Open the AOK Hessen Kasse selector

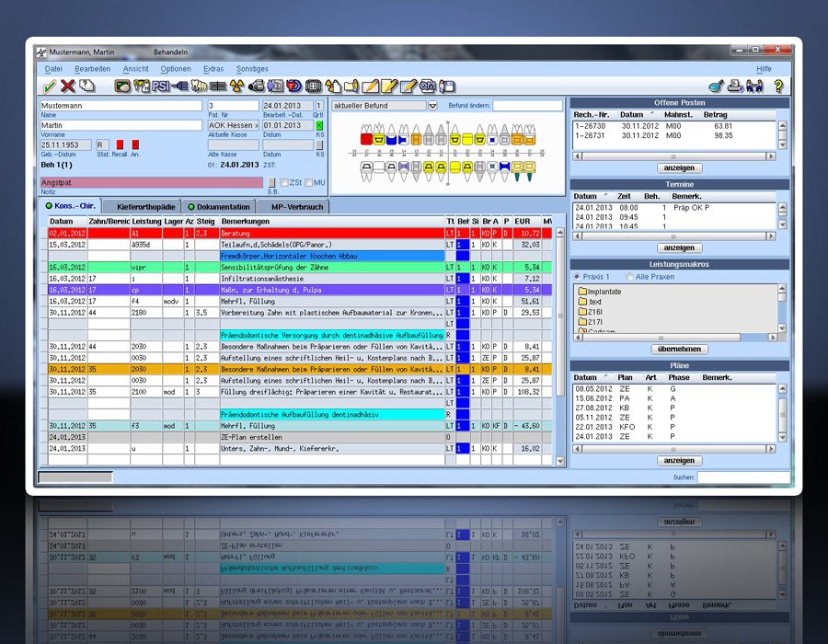pos(234,126)
